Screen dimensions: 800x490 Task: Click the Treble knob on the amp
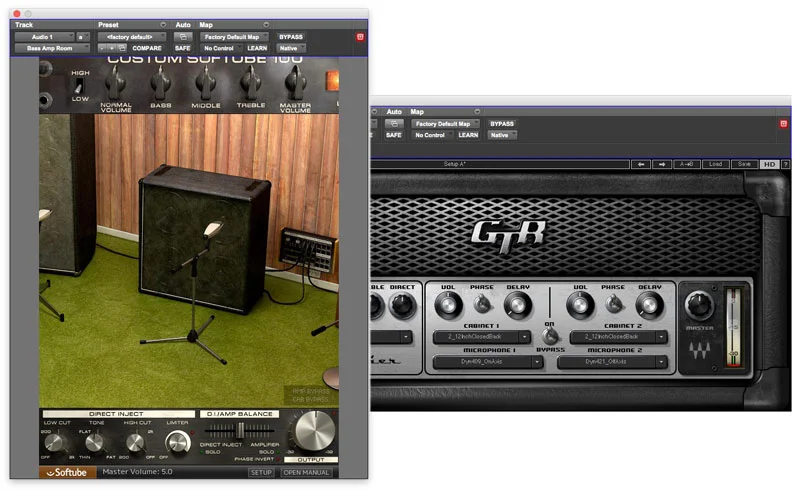coord(251,84)
